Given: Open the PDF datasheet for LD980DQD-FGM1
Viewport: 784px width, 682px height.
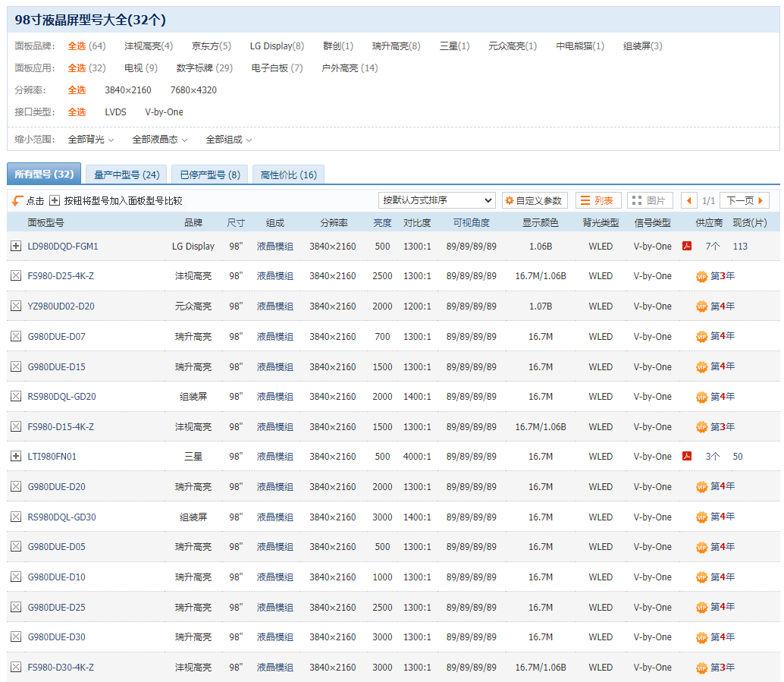Looking at the screenshot, I should coord(686,246).
